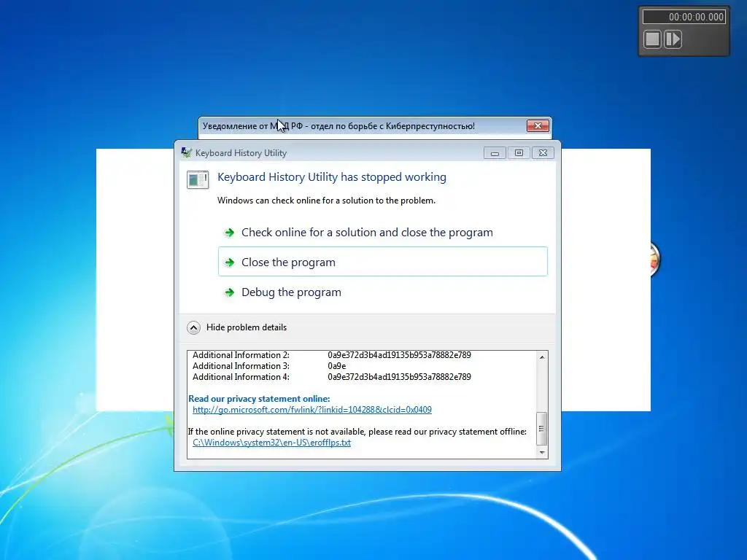The width and height of the screenshot is (747, 560).
Task: Maximize the Keyboard History Utility dialog
Action: click(x=519, y=153)
